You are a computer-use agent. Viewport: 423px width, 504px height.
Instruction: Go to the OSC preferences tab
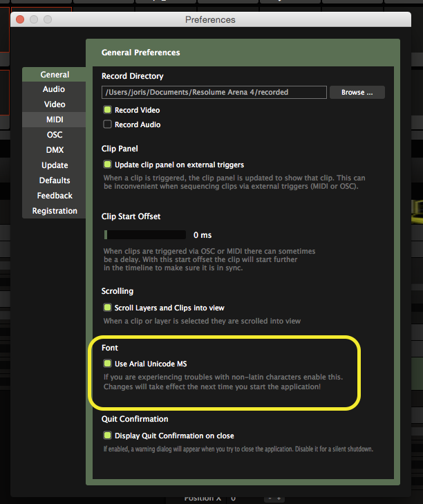tap(55, 135)
